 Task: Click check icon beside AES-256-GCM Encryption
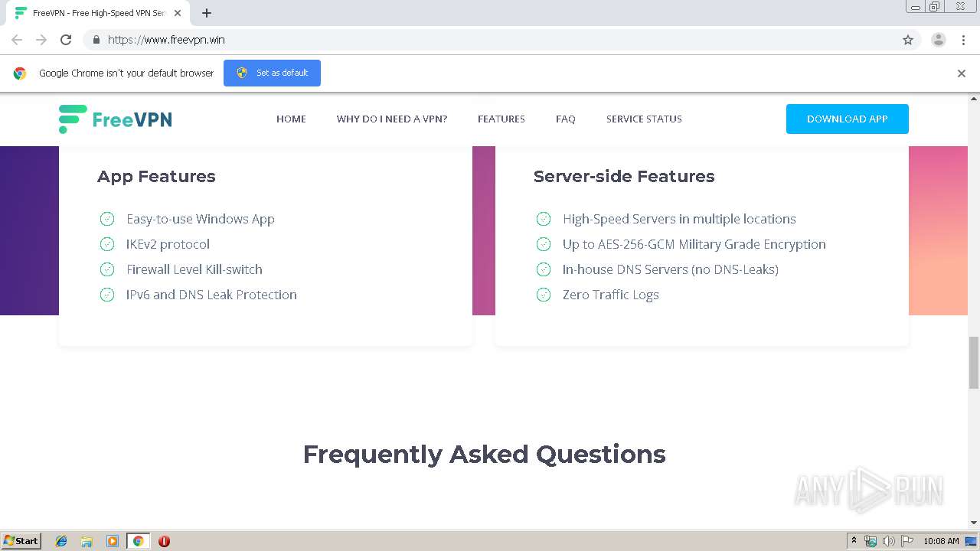click(x=544, y=244)
